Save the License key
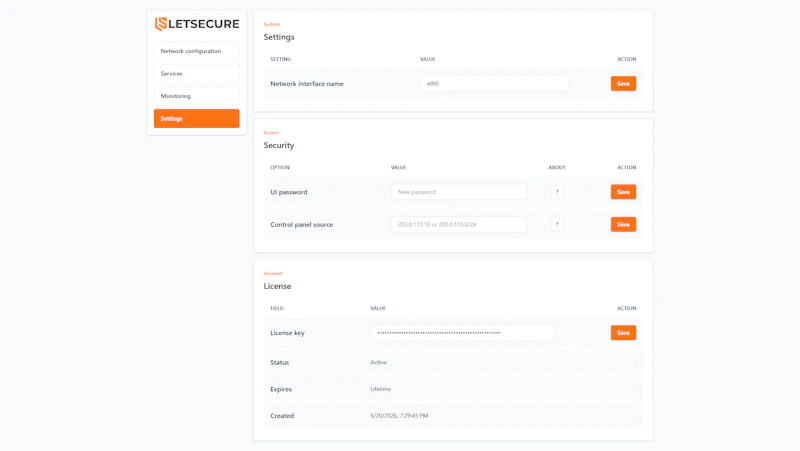The width and height of the screenshot is (800, 451). [x=623, y=333]
